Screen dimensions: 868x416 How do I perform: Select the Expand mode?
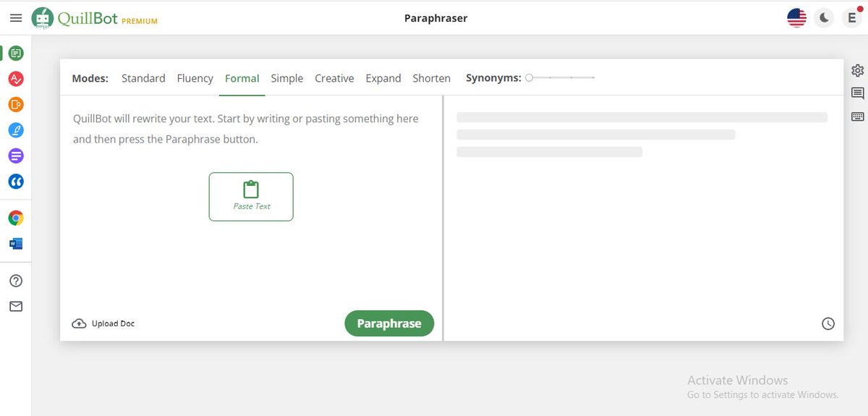point(383,78)
